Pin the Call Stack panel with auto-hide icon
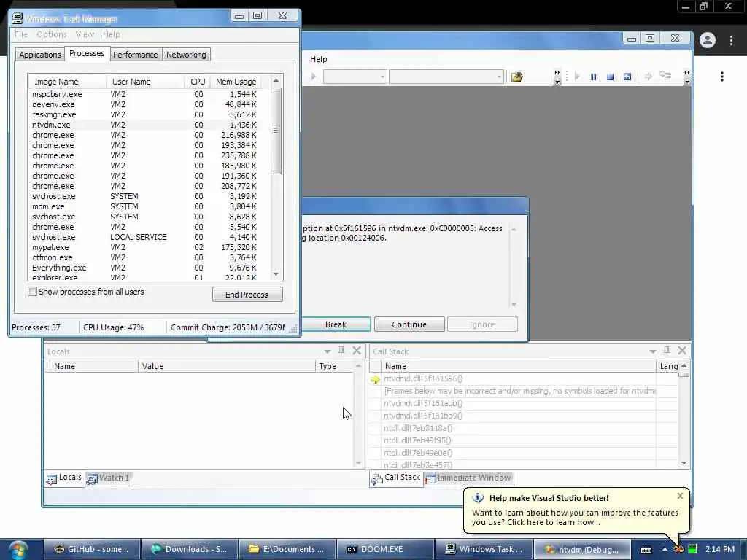 (667, 351)
